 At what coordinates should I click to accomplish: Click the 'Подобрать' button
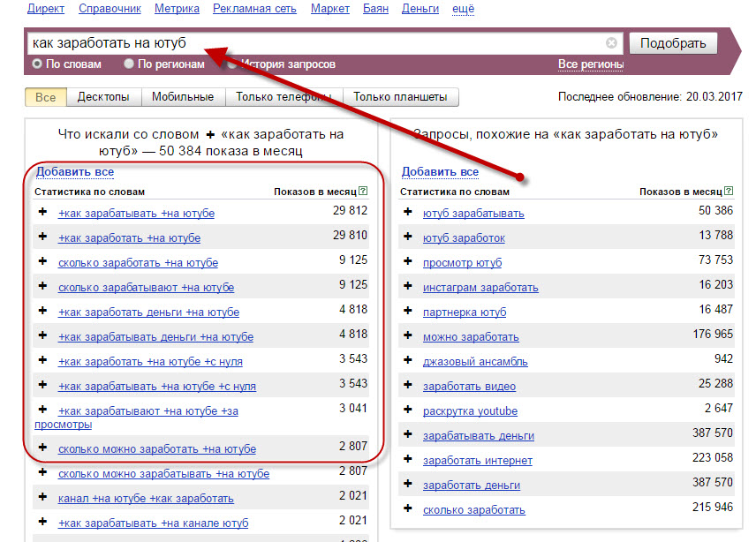(673, 43)
